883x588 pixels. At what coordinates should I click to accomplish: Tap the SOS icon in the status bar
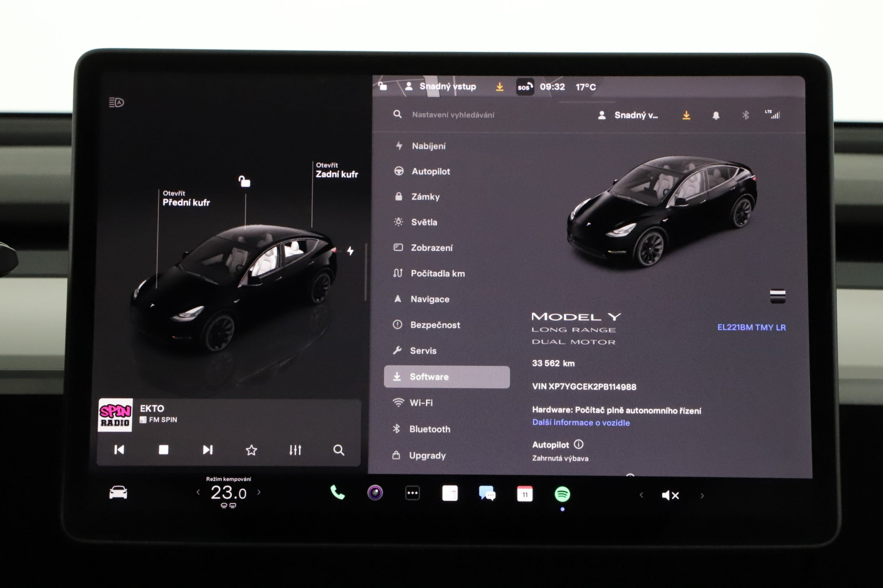[524, 87]
